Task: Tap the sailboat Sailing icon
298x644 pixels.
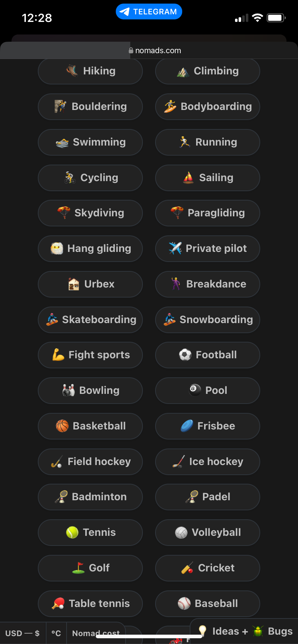Action: click(x=188, y=177)
